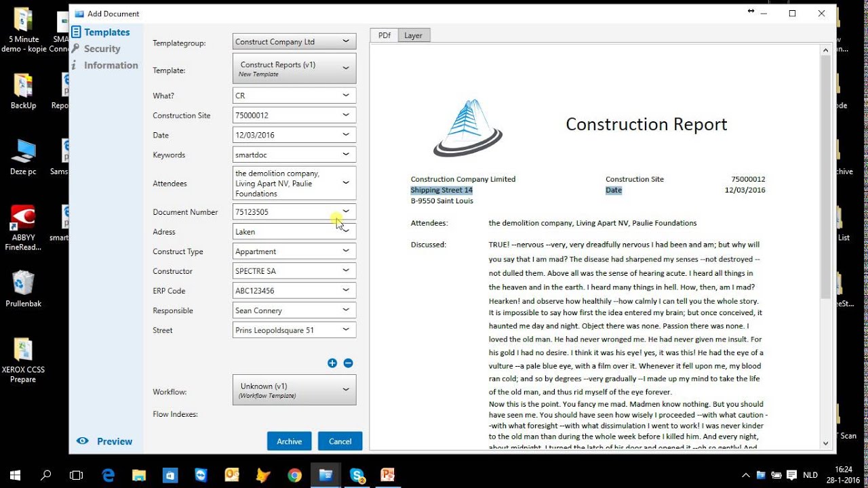Screen dimensions: 868x488
Task: Open Task View from the taskbar
Action: click(77, 475)
